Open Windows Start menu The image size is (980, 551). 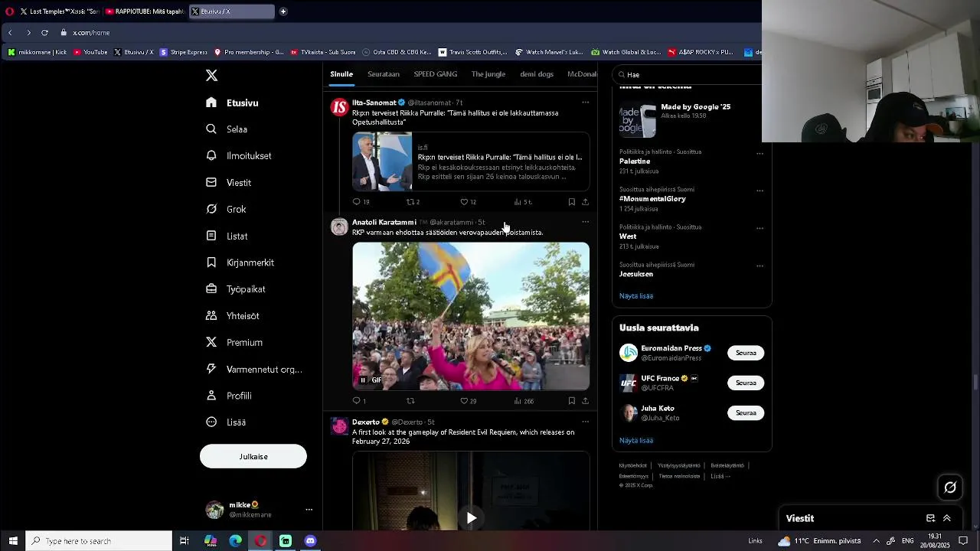click(12, 541)
